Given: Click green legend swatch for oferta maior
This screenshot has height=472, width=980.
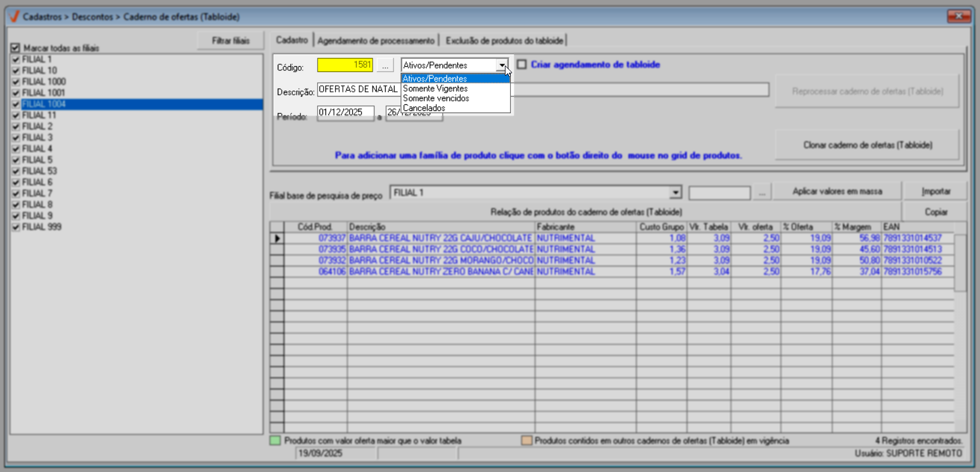Looking at the screenshot, I should (x=275, y=440).
